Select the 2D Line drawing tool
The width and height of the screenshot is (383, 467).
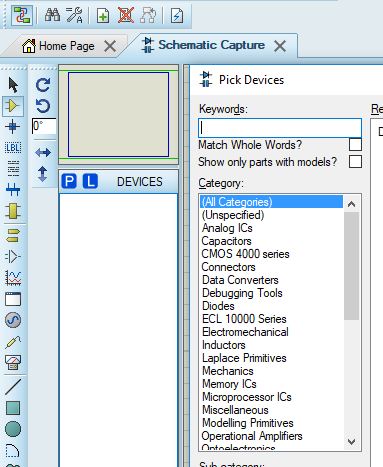coord(13,387)
